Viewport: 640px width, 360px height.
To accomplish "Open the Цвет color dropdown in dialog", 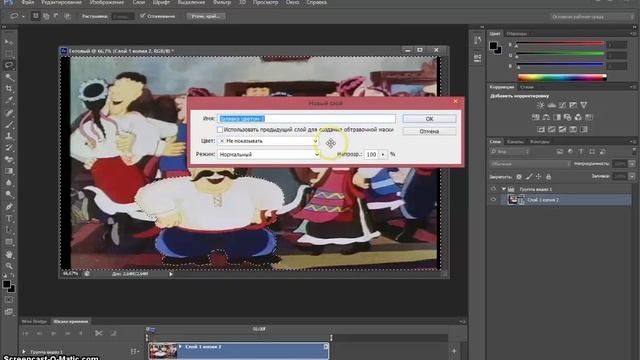I will click(268, 141).
